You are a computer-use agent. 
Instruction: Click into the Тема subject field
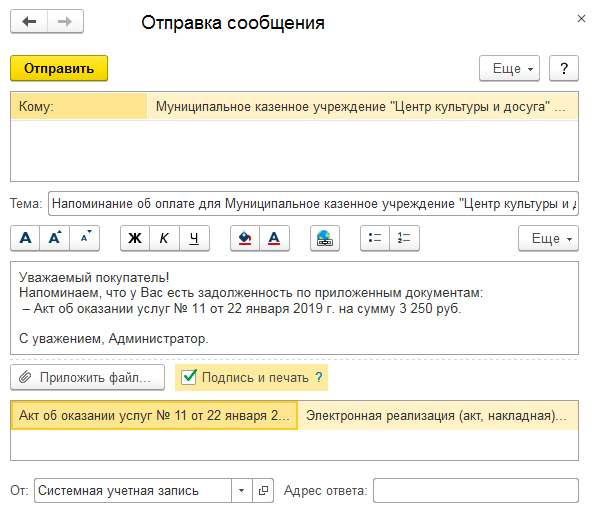tap(313, 204)
